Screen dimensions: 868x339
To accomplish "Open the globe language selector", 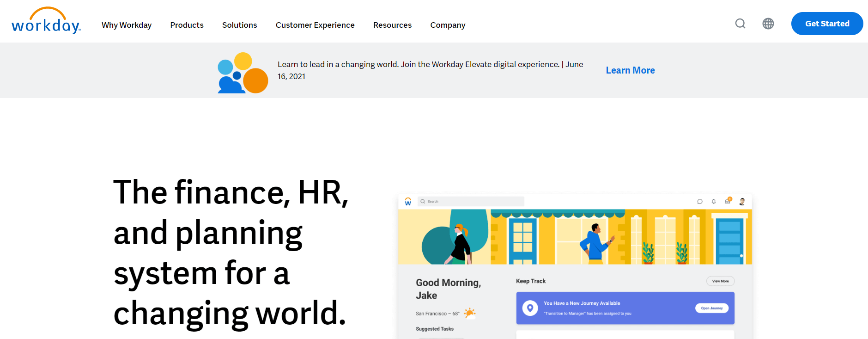I will (768, 24).
